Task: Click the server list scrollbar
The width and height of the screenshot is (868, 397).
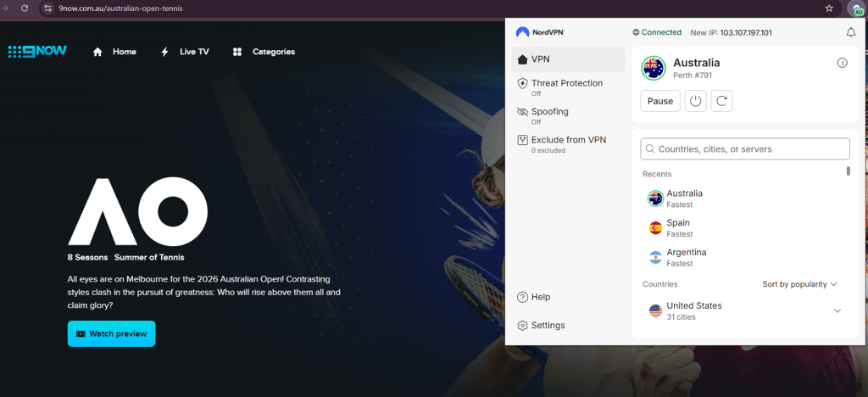Action: 848,171
